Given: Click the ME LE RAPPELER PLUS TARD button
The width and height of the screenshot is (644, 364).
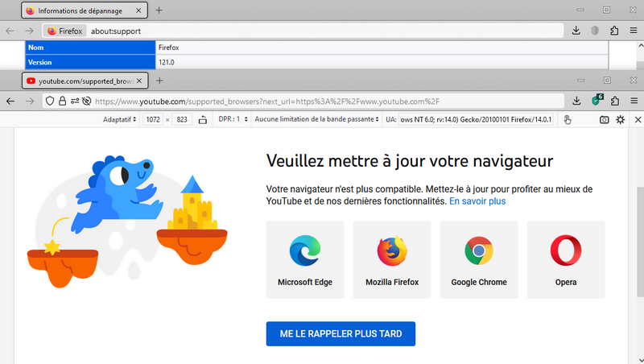Looking at the screenshot, I should (340, 333).
